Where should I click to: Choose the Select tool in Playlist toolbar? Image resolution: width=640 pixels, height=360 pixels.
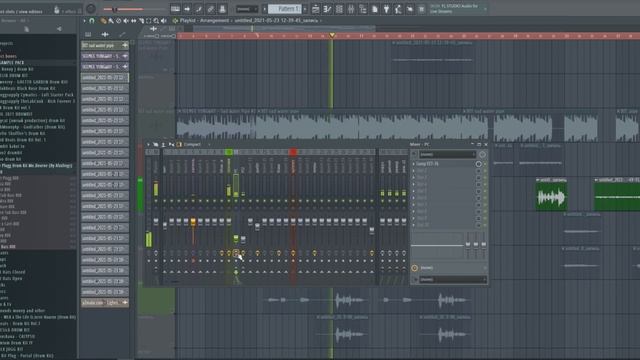click(x=149, y=20)
